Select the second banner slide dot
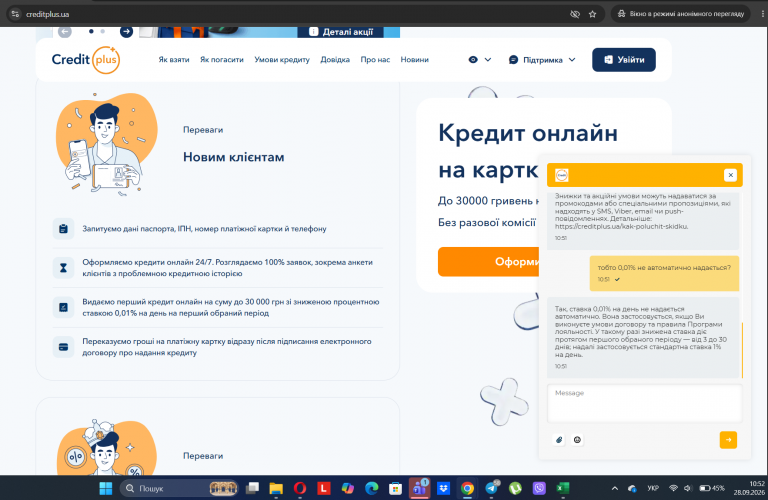768x500 pixels. coord(102,31)
